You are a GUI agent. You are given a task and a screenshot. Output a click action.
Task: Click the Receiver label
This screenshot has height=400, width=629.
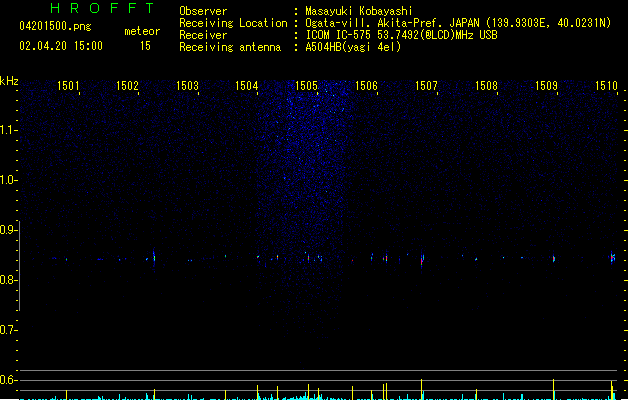click(x=203, y=35)
